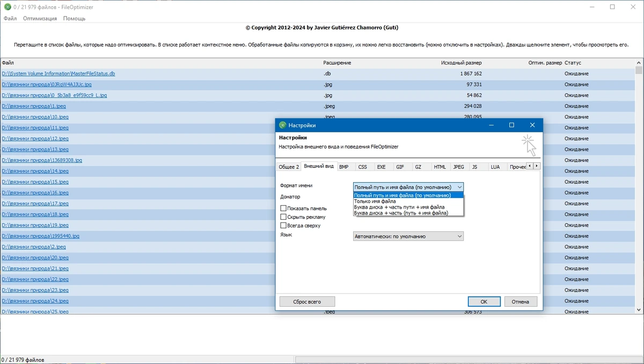Screen dimensions: 644x364
Task: Click the '0 / 21 979 файлов' status bar text
Action: [x=23, y=360]
